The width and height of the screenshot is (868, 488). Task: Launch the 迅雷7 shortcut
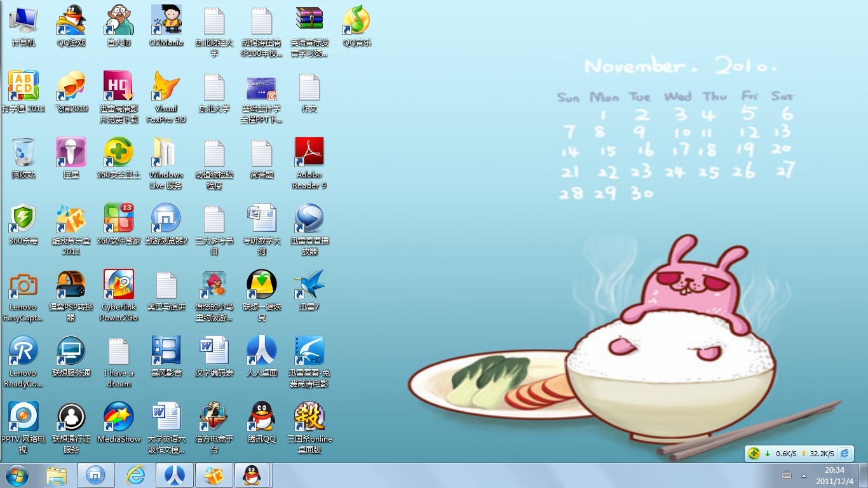(x=309, y=290)
